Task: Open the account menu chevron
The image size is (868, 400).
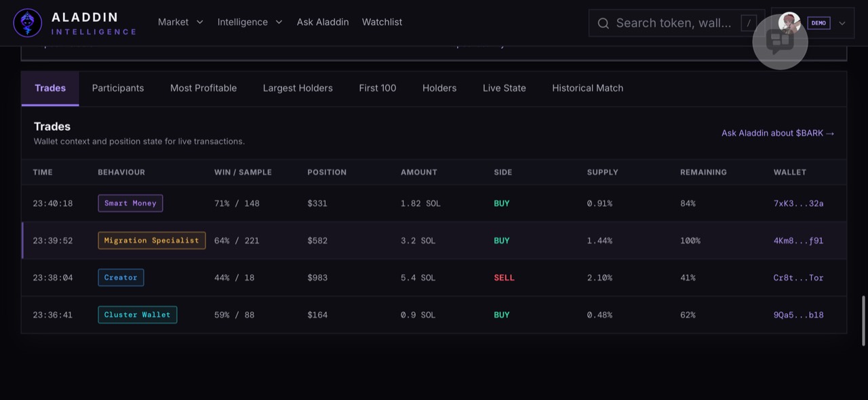Action: [x=842, y=23]
